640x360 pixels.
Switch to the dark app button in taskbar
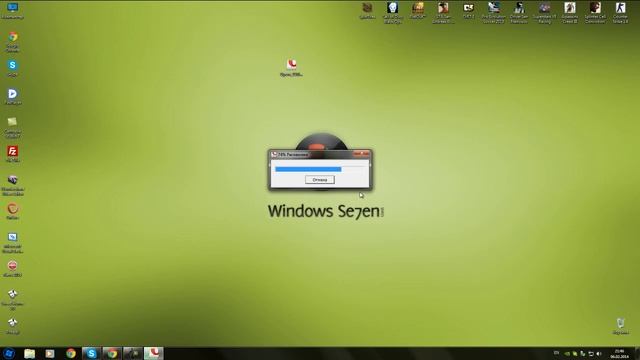(x=133, y=353)
